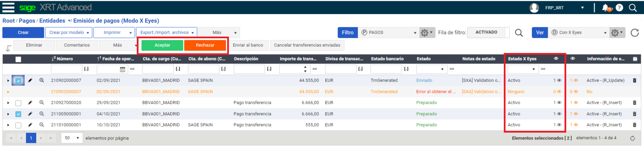Edit payment 210927000020 with pencil icon
This screenshot has width=644, height=149.
tap(30, 103)
